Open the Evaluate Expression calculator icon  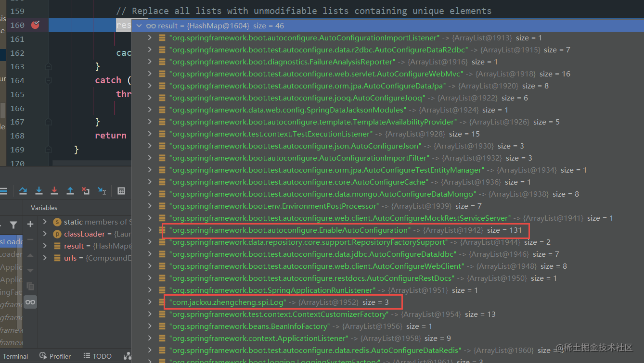click(121, 191)
